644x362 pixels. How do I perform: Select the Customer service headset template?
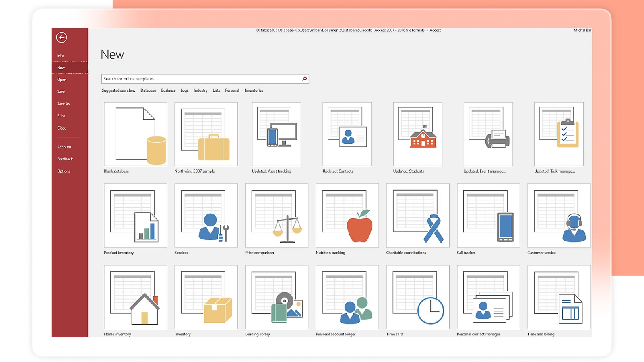coord(559,216)
